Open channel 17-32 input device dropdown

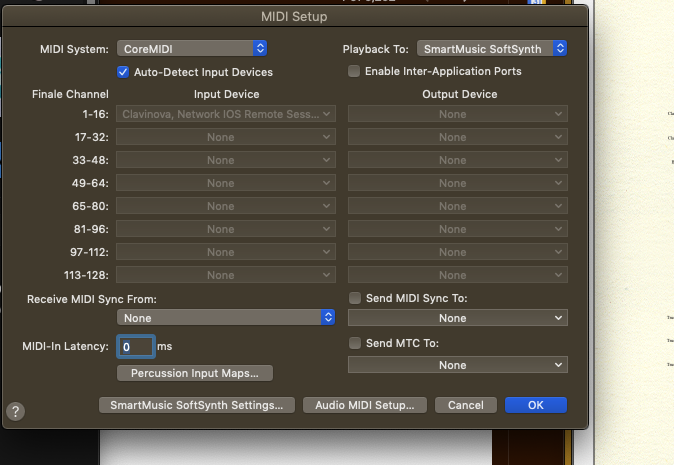[226, 137]
